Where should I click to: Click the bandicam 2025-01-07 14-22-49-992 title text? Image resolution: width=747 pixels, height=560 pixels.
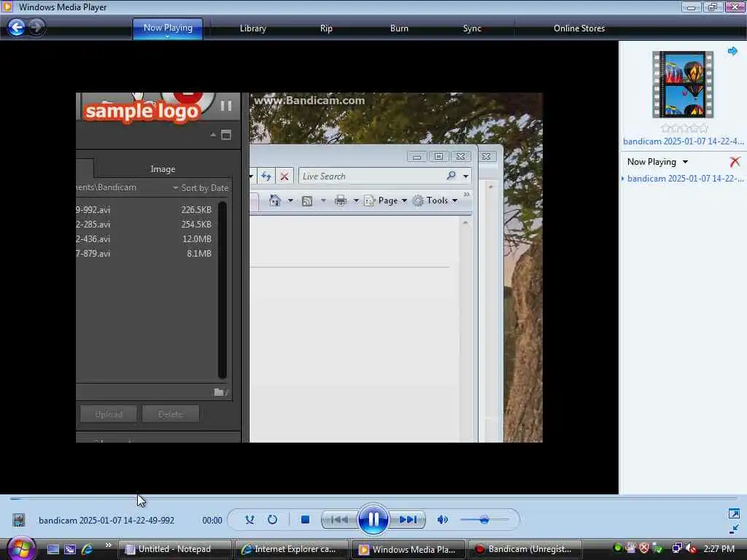[107, 521]
